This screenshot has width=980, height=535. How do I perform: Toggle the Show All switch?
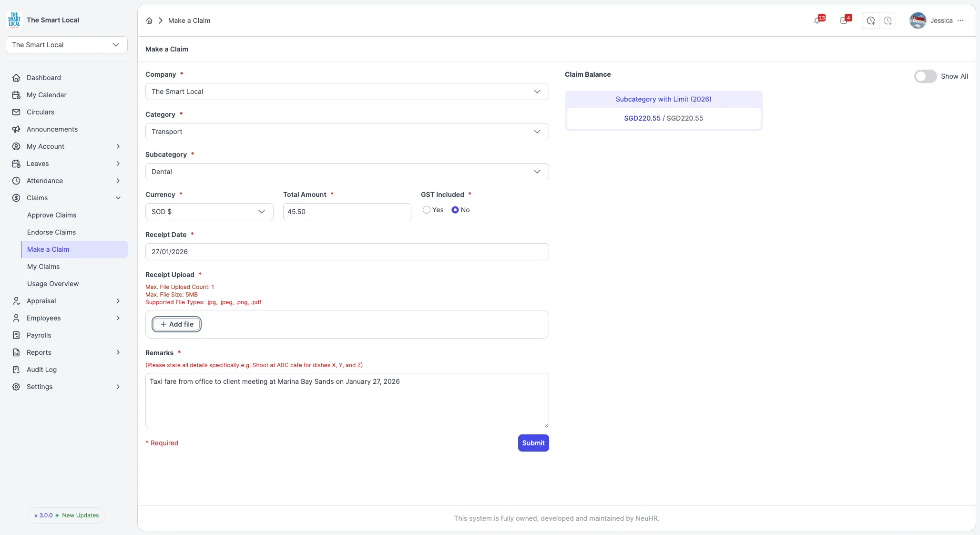pyautogui.click(x=925, y=76)
